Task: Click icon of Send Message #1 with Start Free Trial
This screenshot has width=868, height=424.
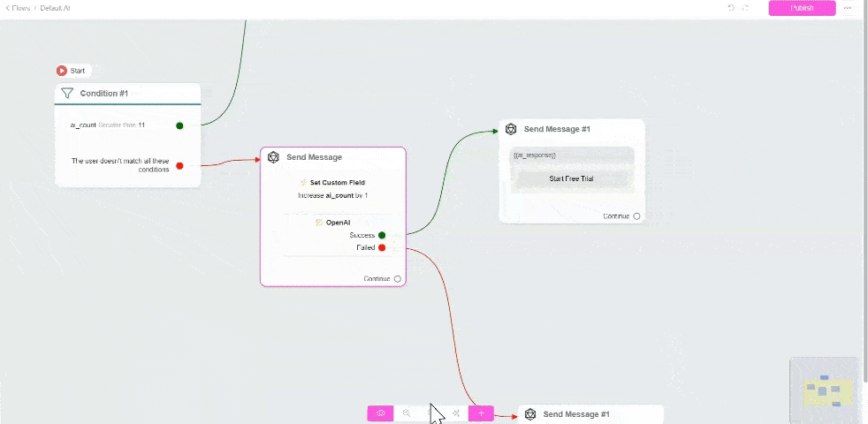Action: [511, 129]
